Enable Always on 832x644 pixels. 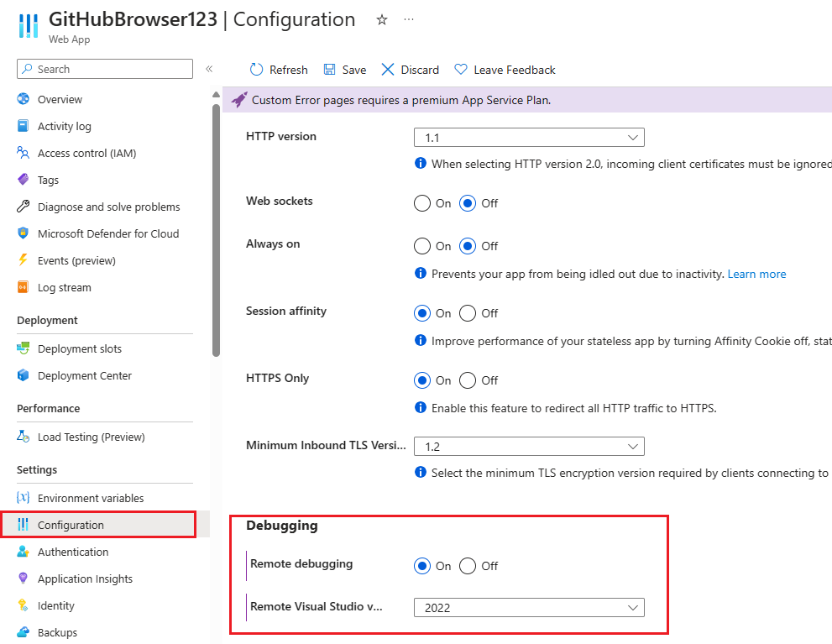point(421,246)
